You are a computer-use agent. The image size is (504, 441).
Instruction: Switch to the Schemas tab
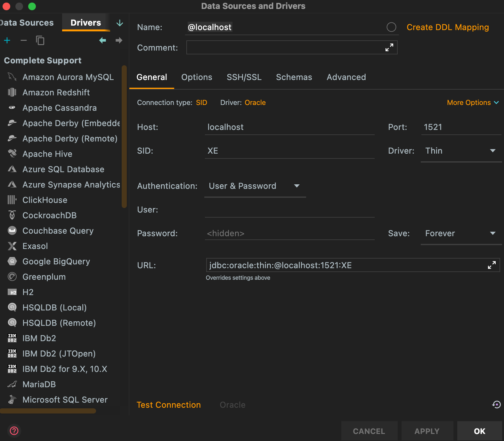pyautogui.click(x=294, y=77)
